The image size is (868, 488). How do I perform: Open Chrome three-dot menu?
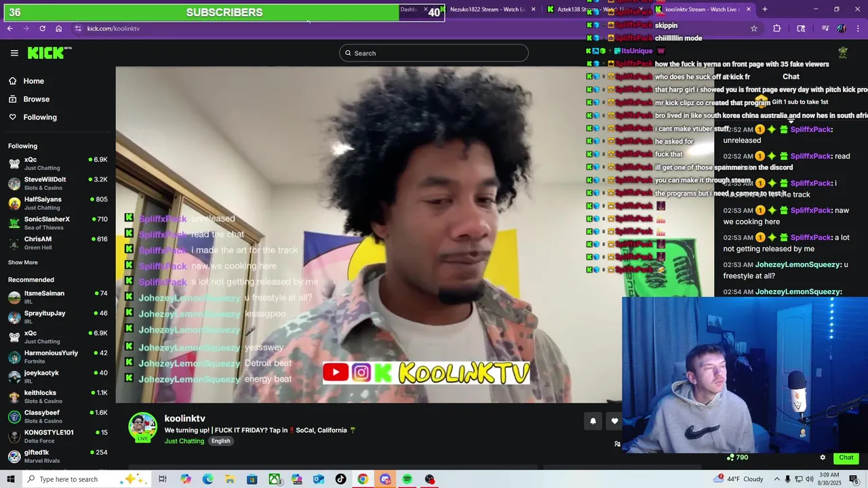857,28
